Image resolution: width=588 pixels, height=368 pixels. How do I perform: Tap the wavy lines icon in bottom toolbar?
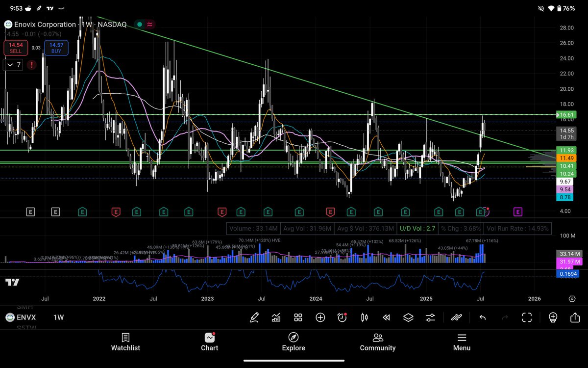457,317
